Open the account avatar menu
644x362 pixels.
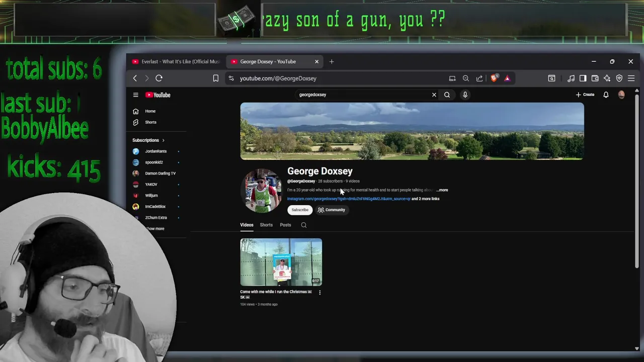coord(621,95)
